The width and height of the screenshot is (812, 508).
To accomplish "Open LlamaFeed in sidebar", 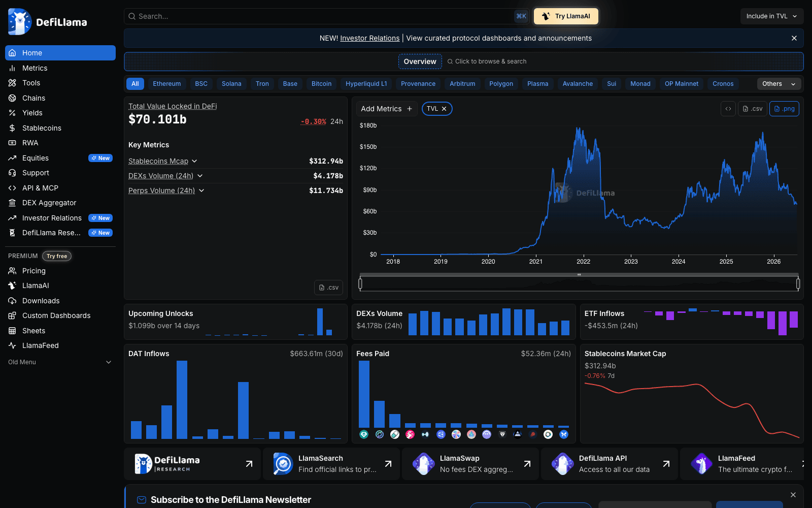I will [60, 345].
